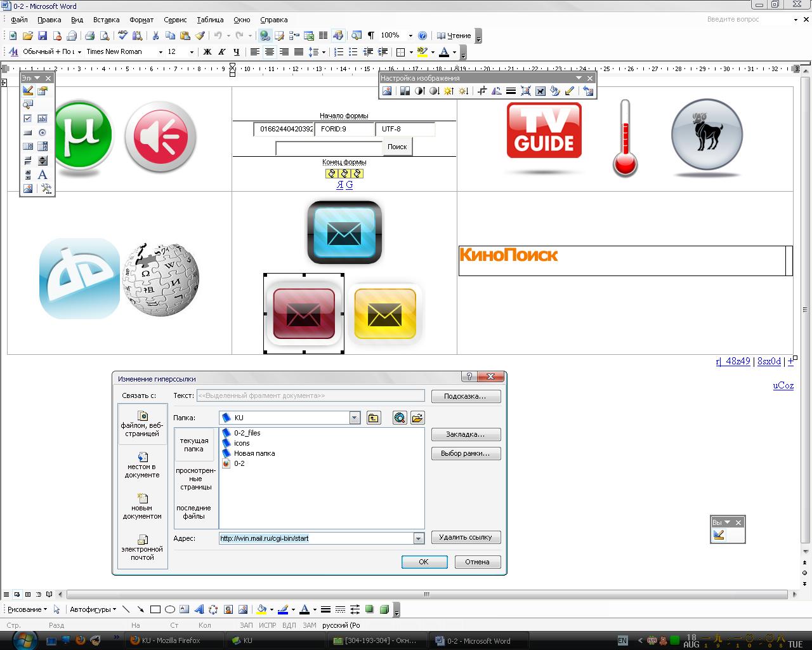Open the font size dropdown
This screenshot has width=812, height=650.
point(192,52)
